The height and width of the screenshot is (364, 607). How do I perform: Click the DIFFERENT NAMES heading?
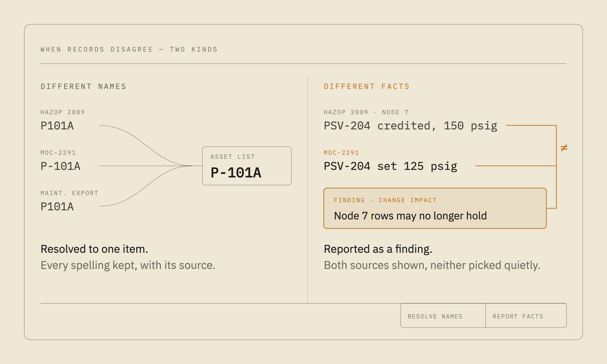coord(83,86)
